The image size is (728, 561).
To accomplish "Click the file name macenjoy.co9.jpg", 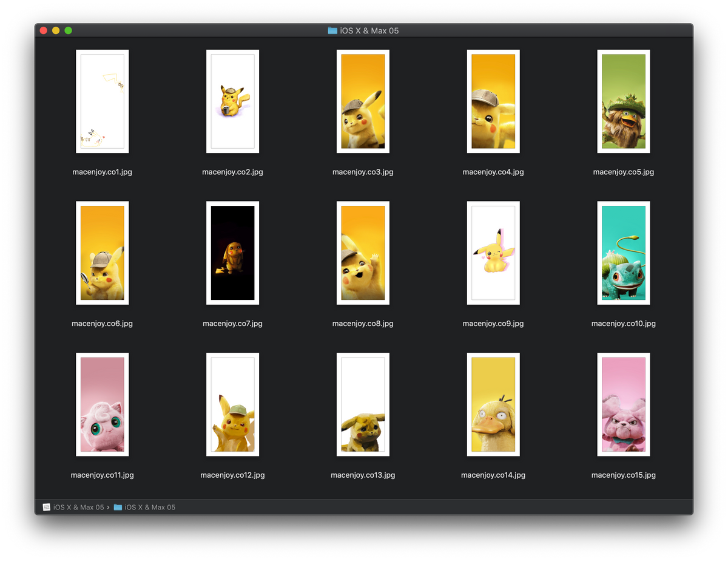I will 493,324.
